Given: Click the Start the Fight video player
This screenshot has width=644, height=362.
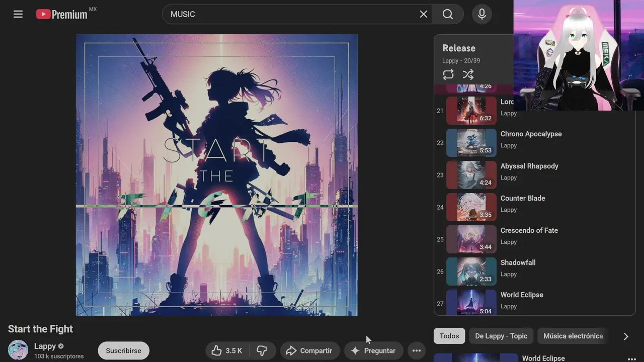Looking at the screenshot, I should pos(217,175).
